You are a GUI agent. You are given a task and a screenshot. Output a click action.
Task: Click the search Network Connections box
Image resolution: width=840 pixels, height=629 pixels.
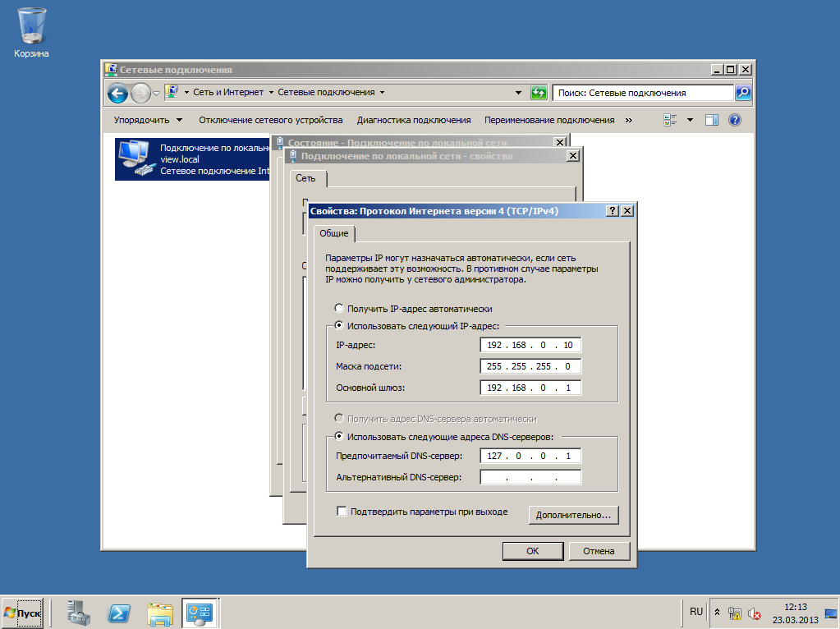tap(643, 93)
